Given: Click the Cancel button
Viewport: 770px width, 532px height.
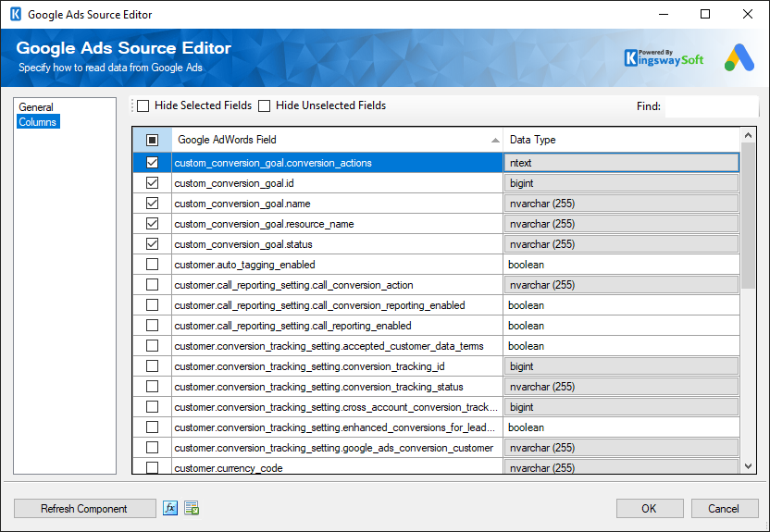Looking at the screenshot, I should click(x=724, y=509).
